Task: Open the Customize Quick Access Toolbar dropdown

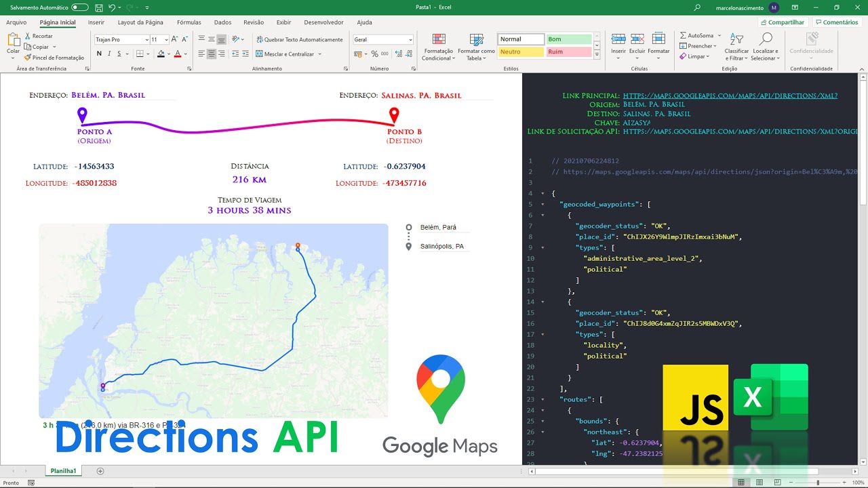Action: 147,7
